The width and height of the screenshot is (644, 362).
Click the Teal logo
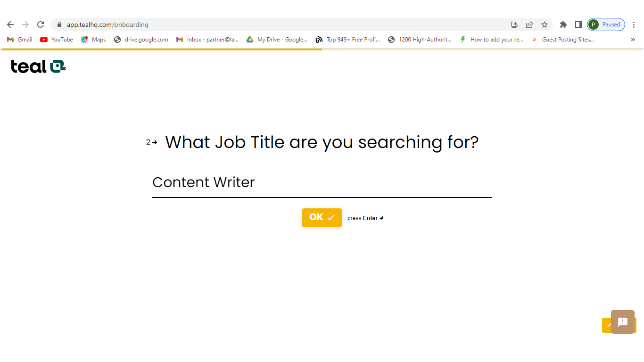point(38,66)
